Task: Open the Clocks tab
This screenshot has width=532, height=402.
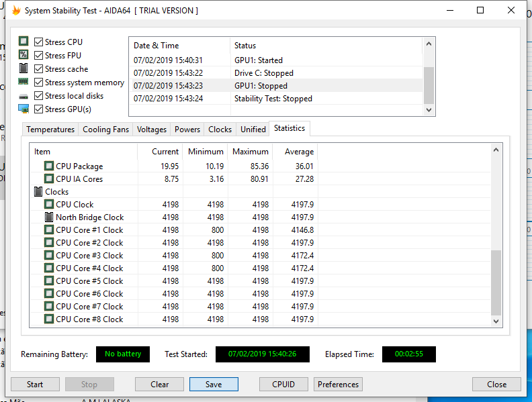Action: 220,130
